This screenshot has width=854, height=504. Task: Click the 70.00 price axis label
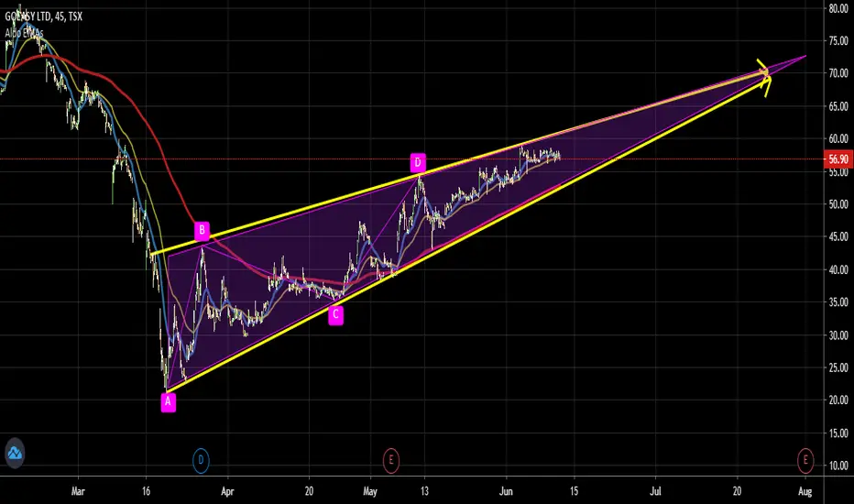coord(838,73)
